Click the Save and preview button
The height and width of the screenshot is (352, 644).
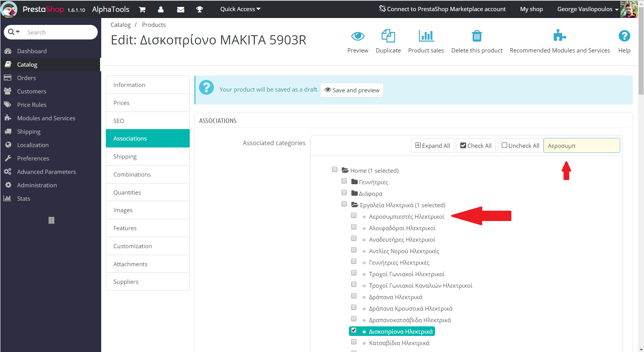pos(352,90)
